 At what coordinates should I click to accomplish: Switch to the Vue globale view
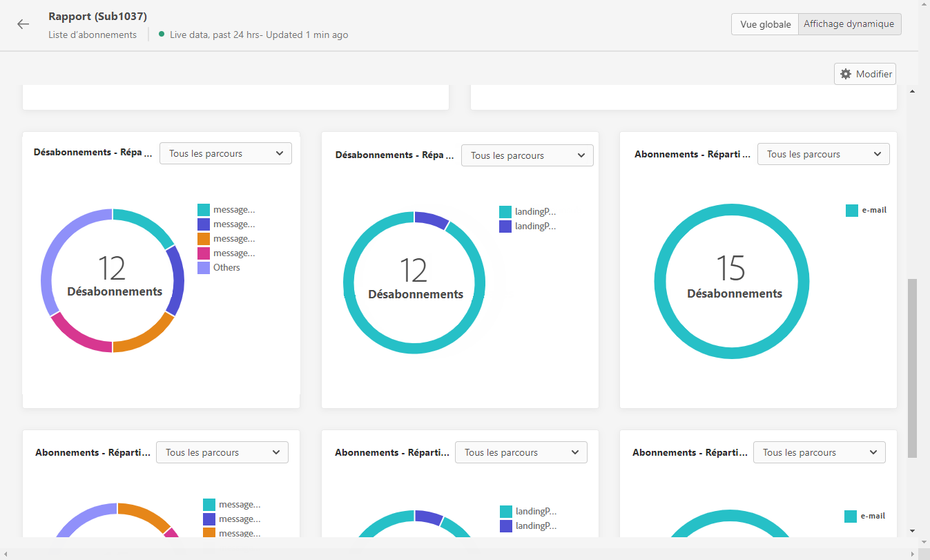coord(765,24)
